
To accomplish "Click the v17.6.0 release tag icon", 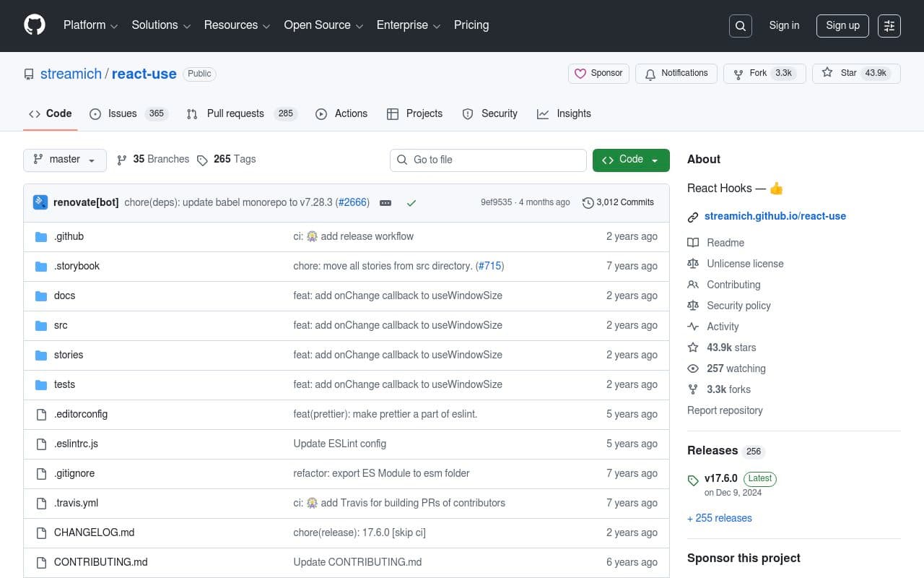I will tap(693, 480).
